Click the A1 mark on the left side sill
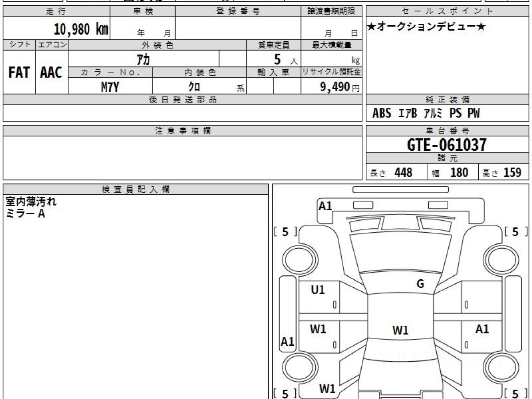This screenshot has height=399, width=532. tap(288, 342)
